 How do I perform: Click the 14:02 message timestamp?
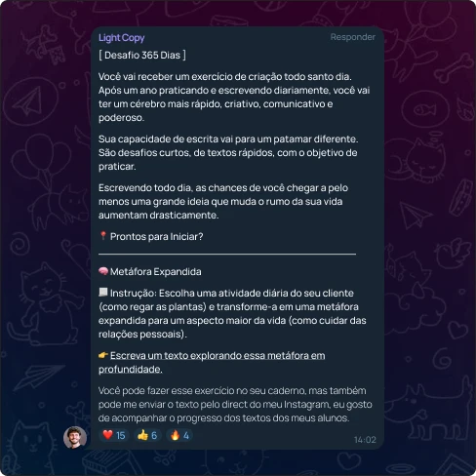pyautogui.click(x=365, y=440)
